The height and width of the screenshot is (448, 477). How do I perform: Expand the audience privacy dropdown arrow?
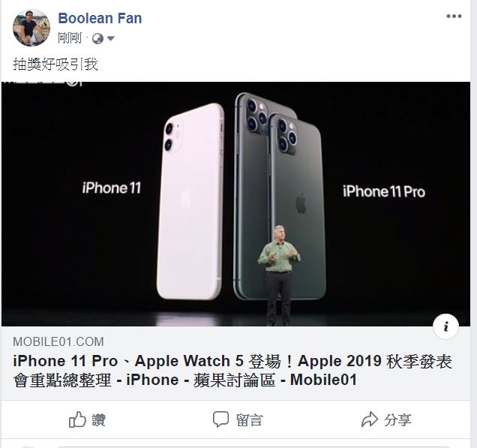tap(111, 39)
